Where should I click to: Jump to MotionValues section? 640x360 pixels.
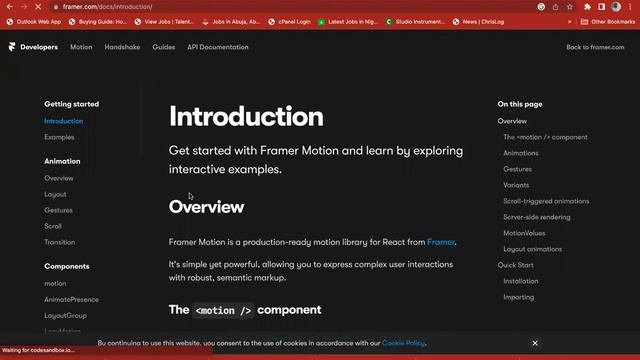point(524,233)
